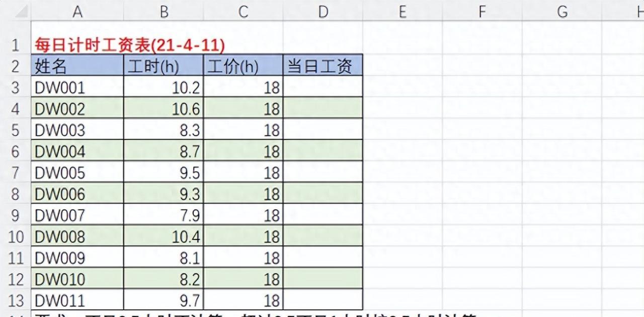
Task: Click the 8.3 hours cell for DW003
Action: (x=164, y=129)
